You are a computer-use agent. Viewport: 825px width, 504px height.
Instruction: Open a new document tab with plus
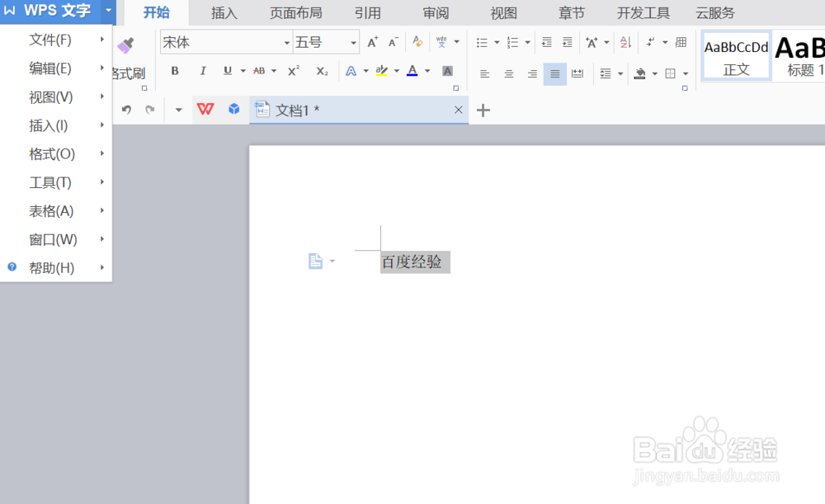[x=483, y=111]
